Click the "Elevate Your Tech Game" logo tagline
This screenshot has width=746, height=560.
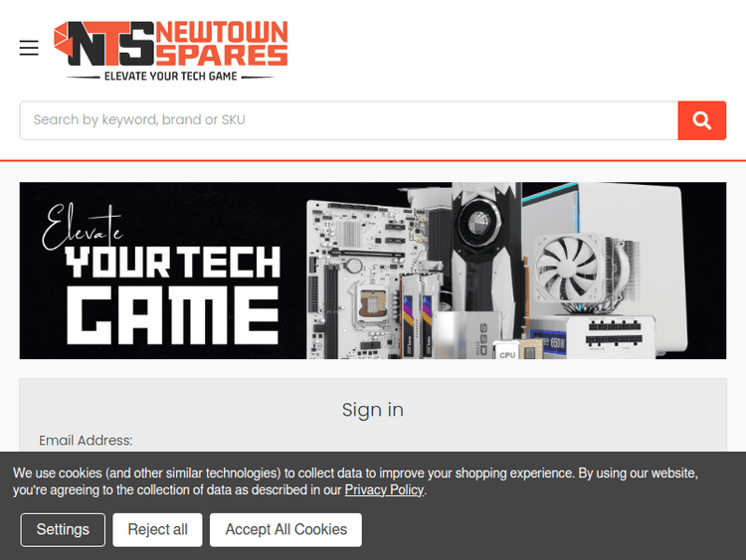tap(171, 77)
